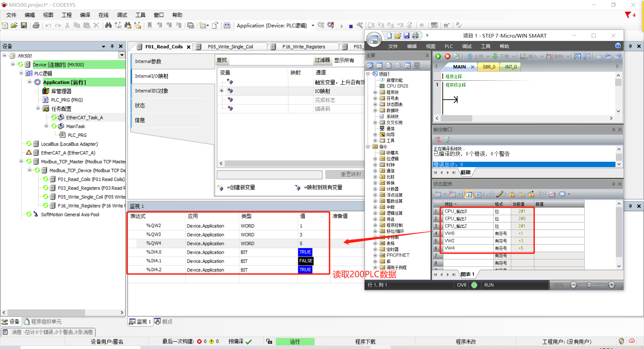Toggle the chart status monitoring button

[x=469, y=194]
